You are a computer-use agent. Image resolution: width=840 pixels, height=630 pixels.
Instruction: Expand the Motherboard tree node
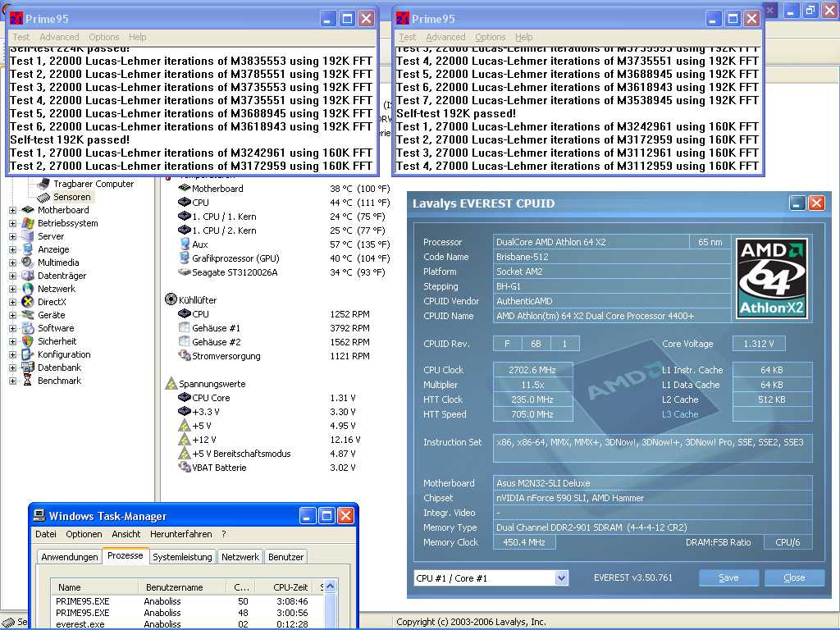pos(12,211)
